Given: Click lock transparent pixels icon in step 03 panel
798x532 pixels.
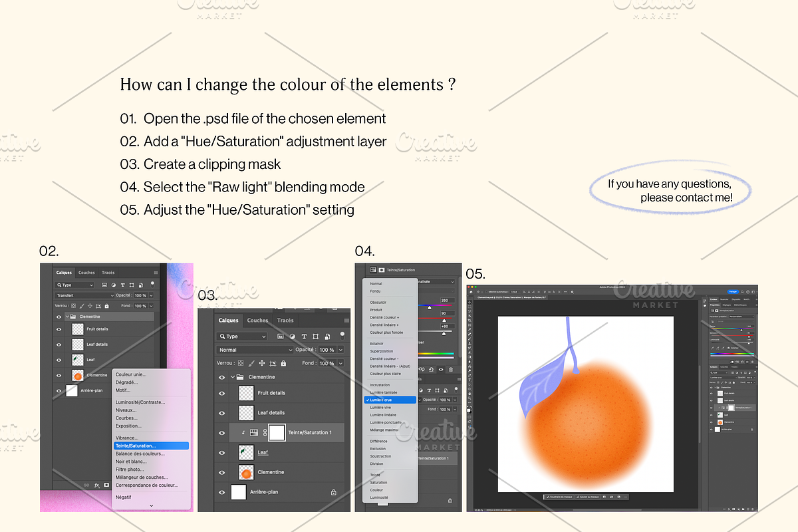Looking at the screenshot, I should (239, 363).
